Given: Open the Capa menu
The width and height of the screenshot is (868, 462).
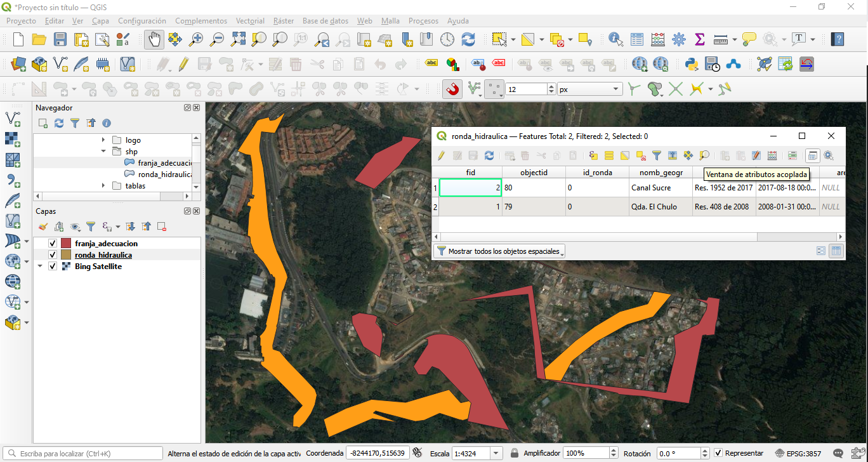Looking at the screenshot, I should 100,21.
